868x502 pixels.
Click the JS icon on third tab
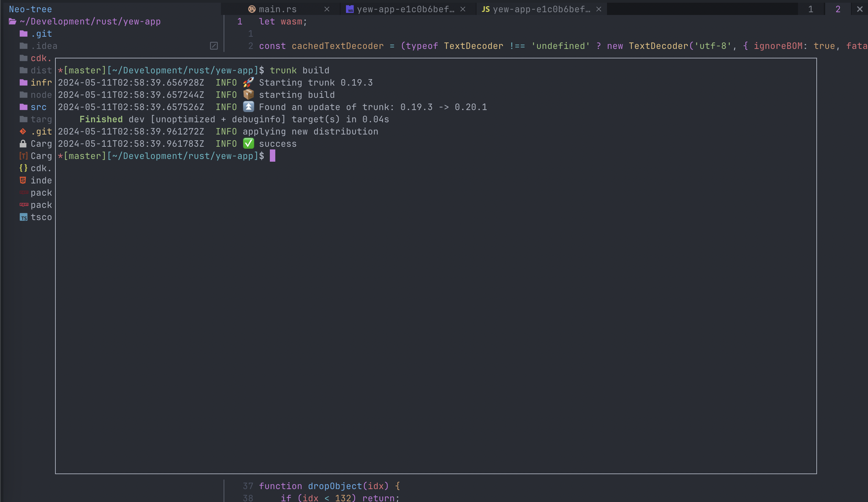(485, 9)
